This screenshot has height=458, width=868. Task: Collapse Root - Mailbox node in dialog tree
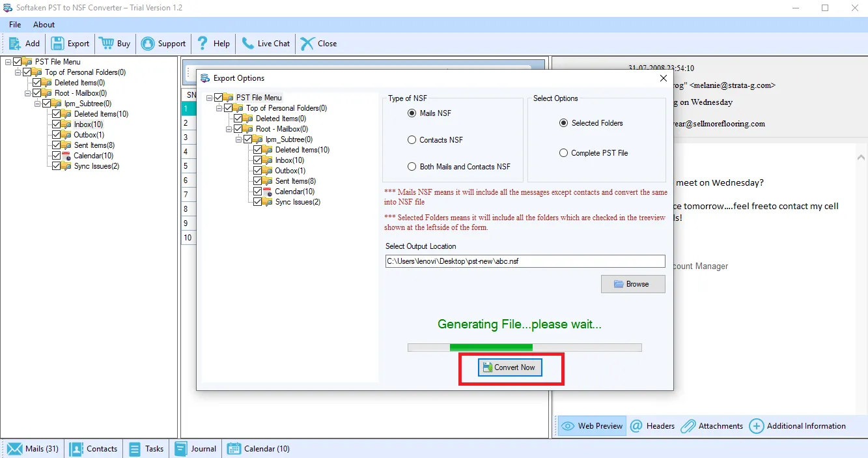(x=229, y=129)
